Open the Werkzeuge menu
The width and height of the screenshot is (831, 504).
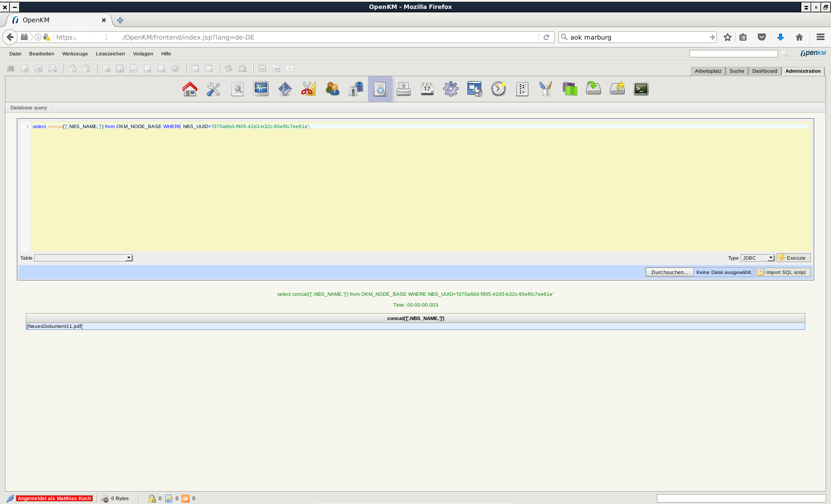(x=75, y=53)
